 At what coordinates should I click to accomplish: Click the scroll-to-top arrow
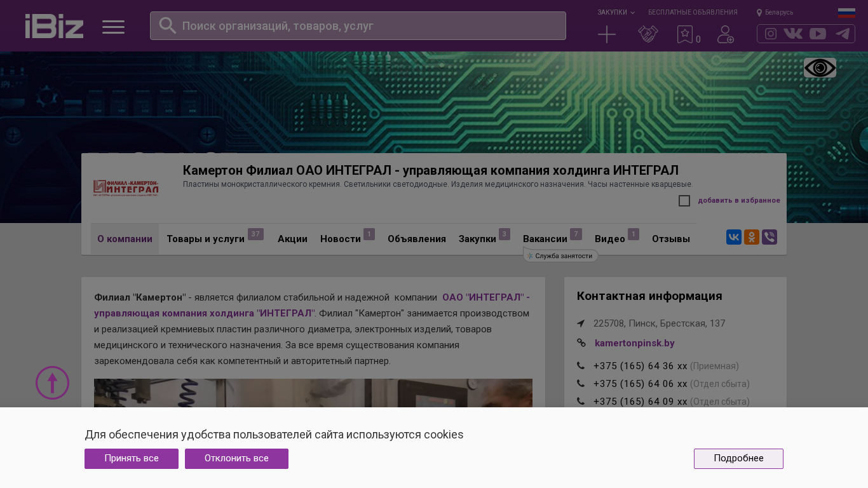52,383
